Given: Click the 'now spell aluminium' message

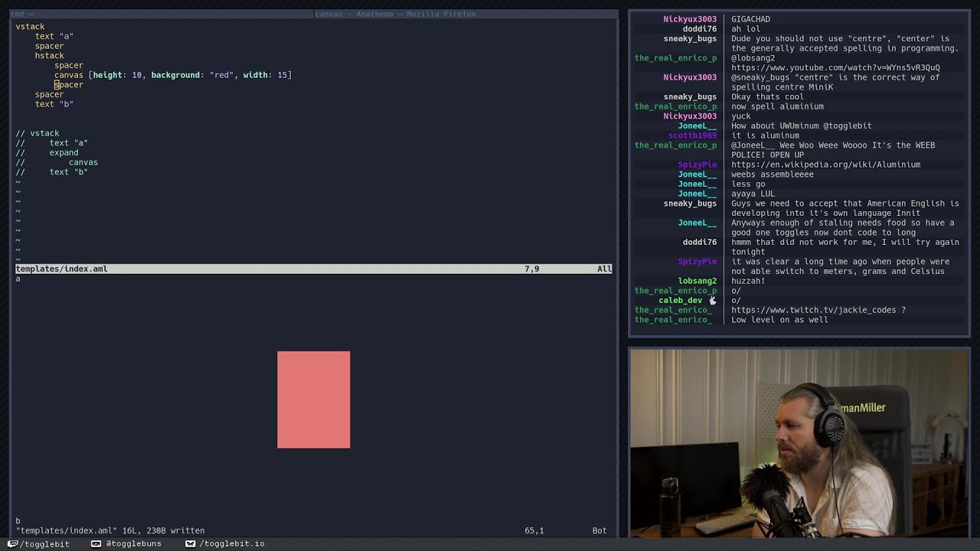Looking at the screenshot, I should (x=777, y=106).
